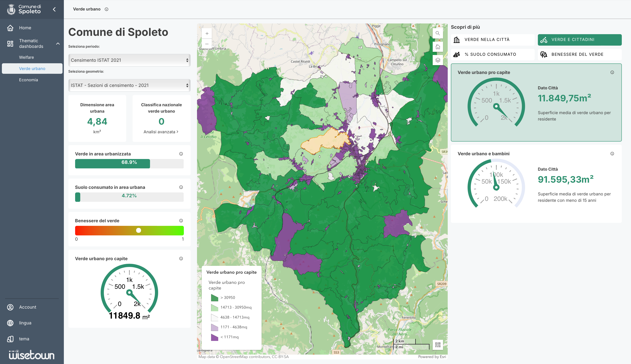Screen dimensions: 631x364
Task: Open the basemap gallery grid icon
Action: 438,345
